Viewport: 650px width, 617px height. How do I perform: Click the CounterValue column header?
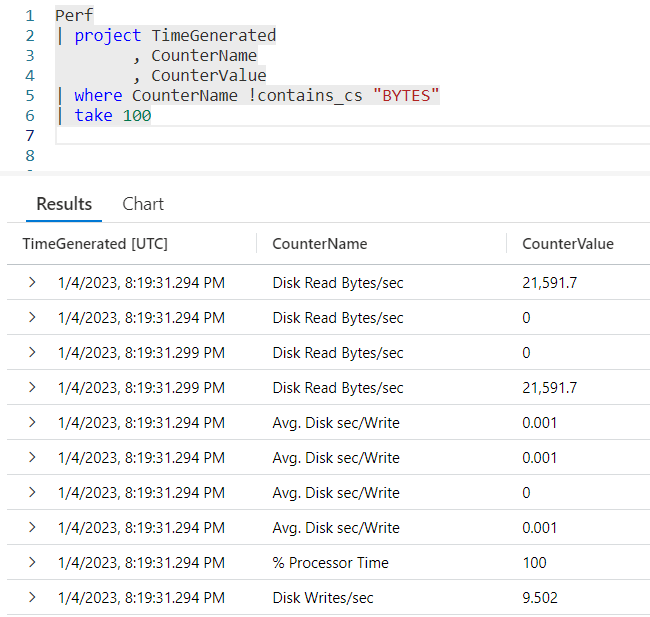pyautogui.click(x=567, y=244)
